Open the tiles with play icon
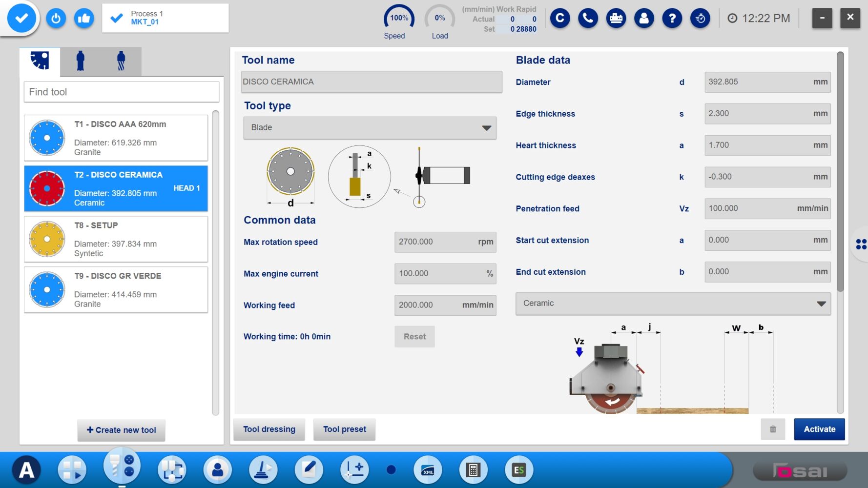 [72, 470]
